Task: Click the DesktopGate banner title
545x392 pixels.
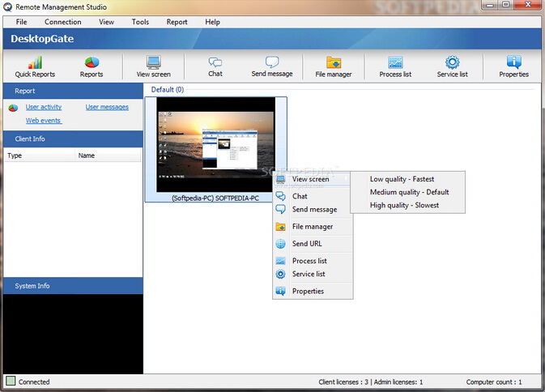Action: [x=42, y=39]
